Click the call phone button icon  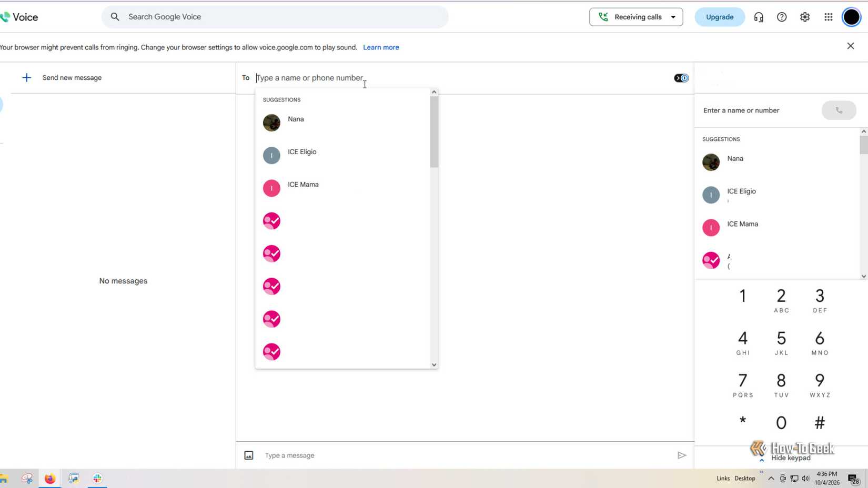pyautogui.click(x=839, y=110)
